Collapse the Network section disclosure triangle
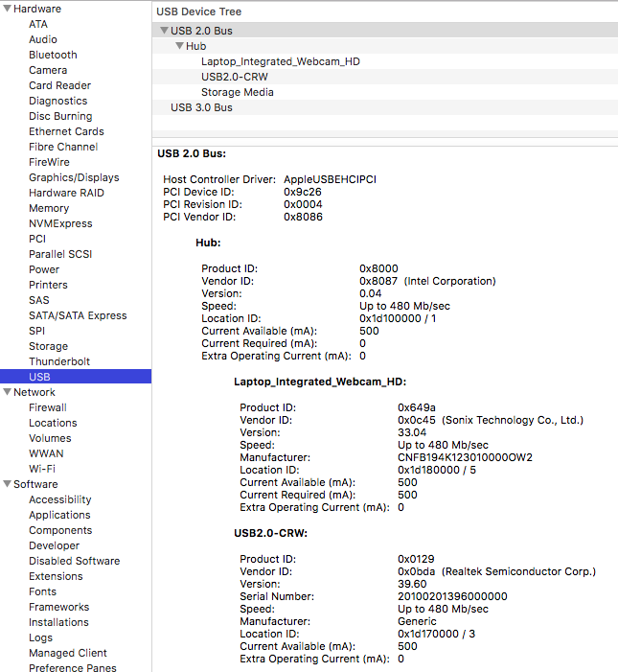 click(7, 392)
